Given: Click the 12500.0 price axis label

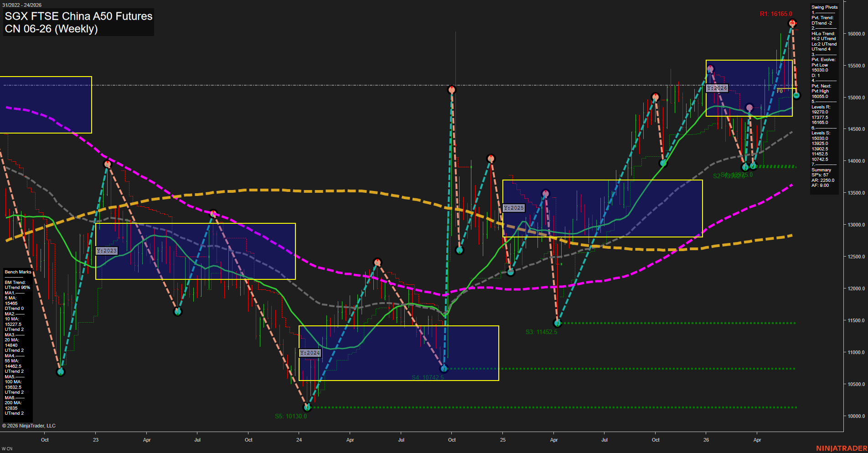Looking at the screenshot, I should point(856,257).
